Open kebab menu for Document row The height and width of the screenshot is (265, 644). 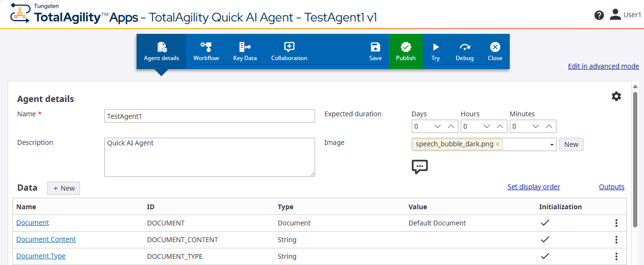[616, 223]
